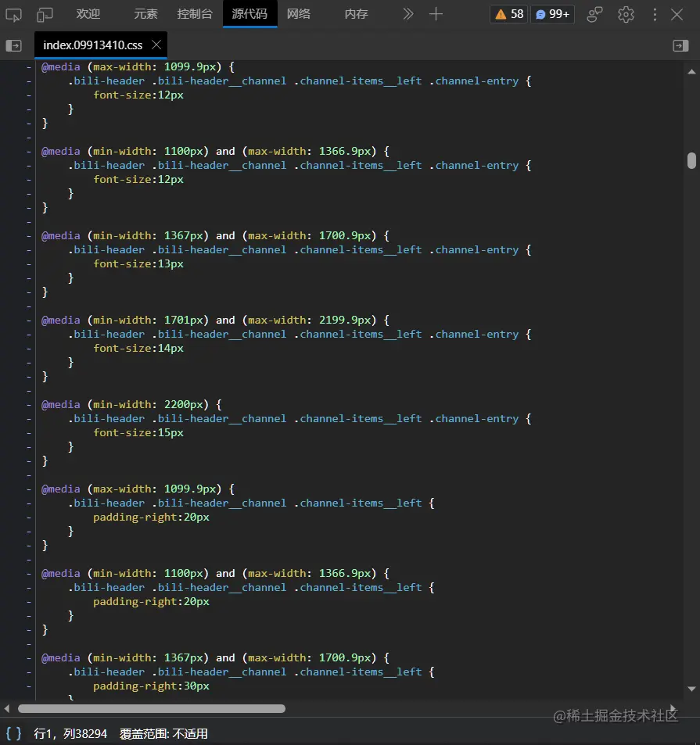Show the left navigator sidebar
The height and width of the screenshot is (745, 700).
pyautogui.click(x=14, y=45)
